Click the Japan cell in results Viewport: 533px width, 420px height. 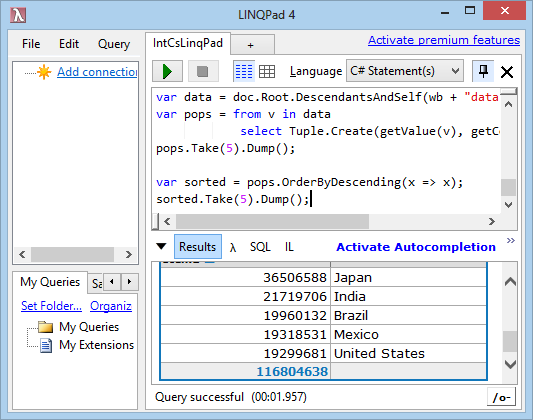(409, 278)
